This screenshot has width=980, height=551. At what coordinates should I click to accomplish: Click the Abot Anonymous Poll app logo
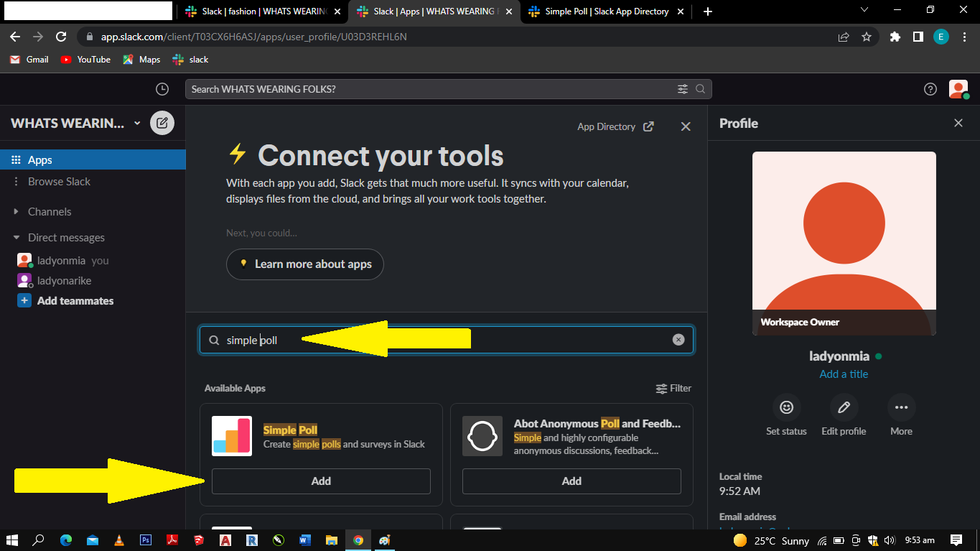[482, 436]
